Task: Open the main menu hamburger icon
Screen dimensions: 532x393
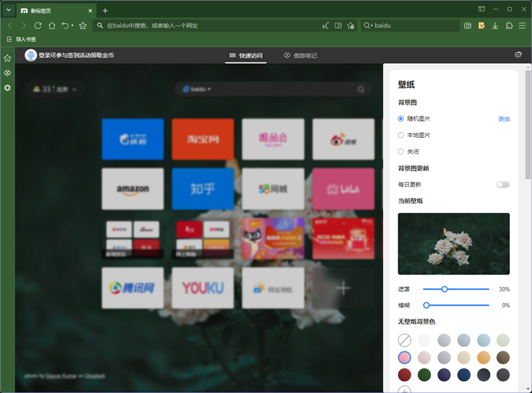Action: 521,25
